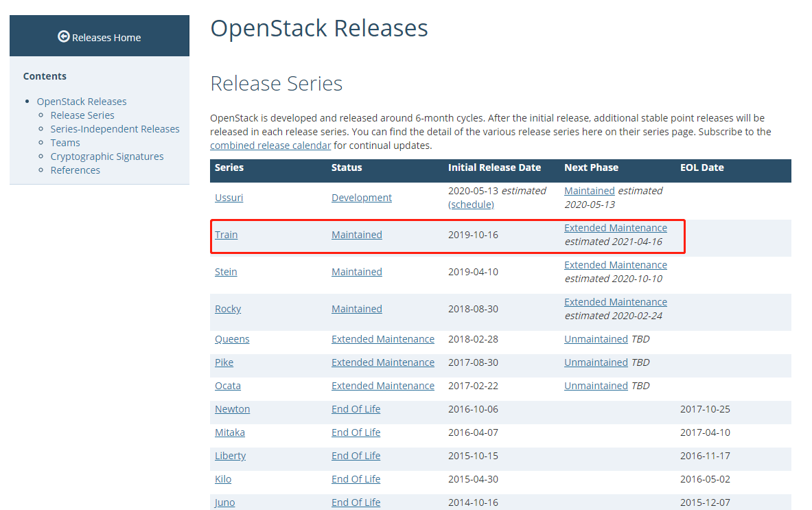Select Train release date 2019-10-16

point(474,235)
